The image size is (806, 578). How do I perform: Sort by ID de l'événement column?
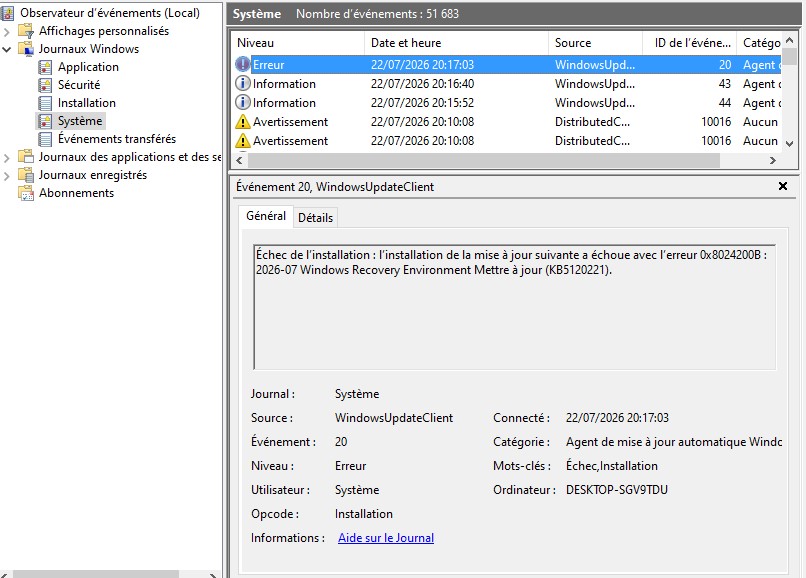(x=690, y=43)
